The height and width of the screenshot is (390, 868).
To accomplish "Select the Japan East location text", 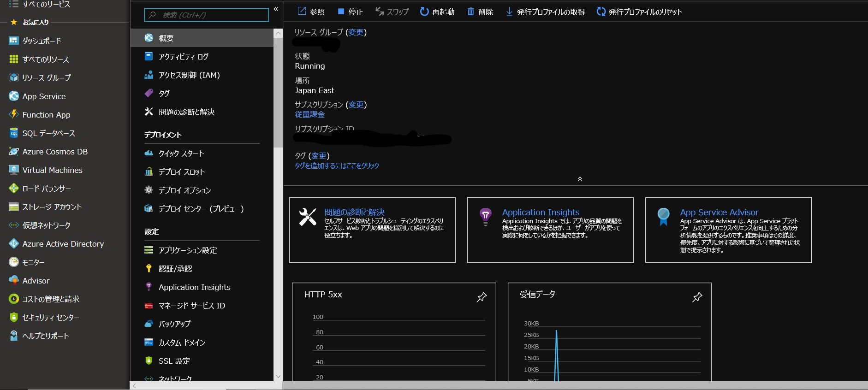I will pos(315,90).
